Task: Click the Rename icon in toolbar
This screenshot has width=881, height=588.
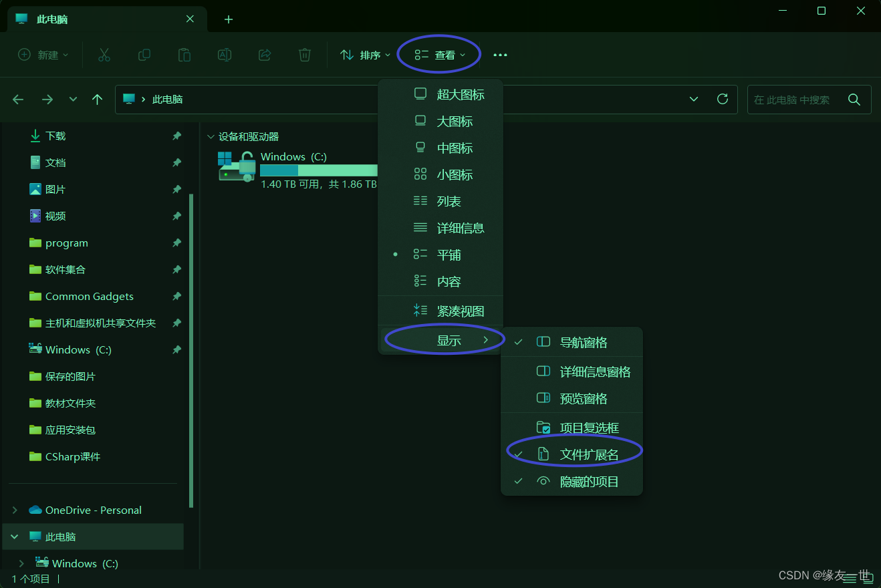Action: click(x=225, y=55)
